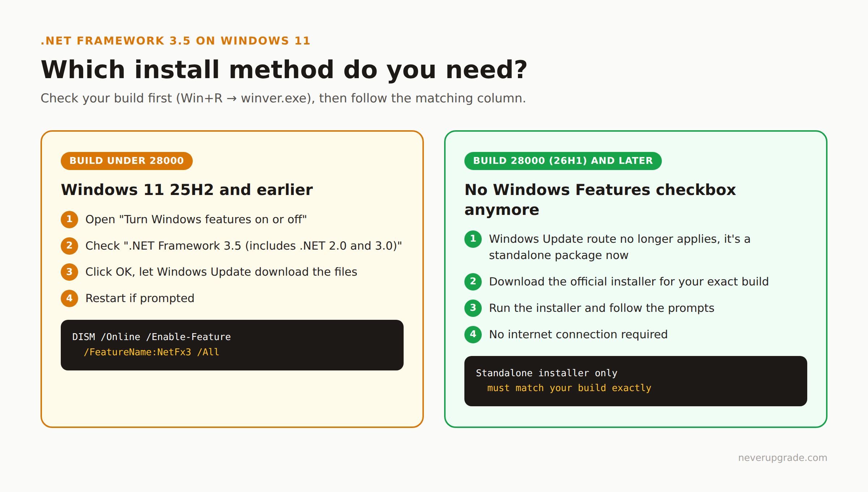
Task: Click the "Windows 11 25H2 and earlier" heading
Action: pos(187,190)
